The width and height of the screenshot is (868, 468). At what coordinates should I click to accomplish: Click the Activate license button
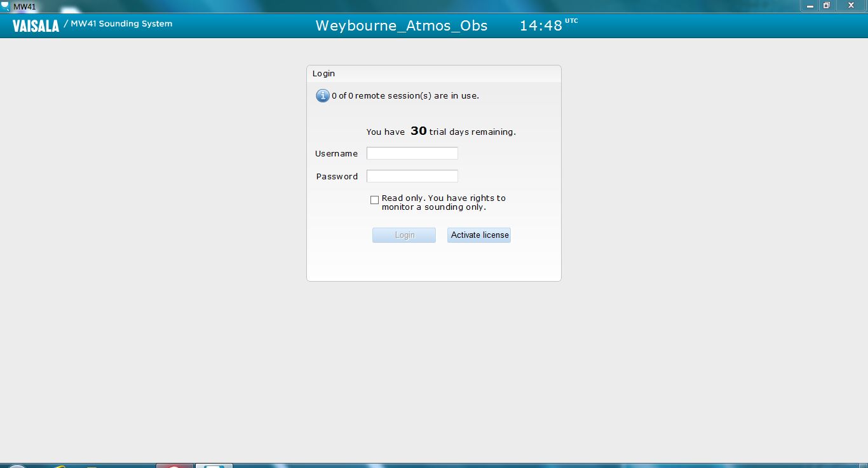coord(479,235)
